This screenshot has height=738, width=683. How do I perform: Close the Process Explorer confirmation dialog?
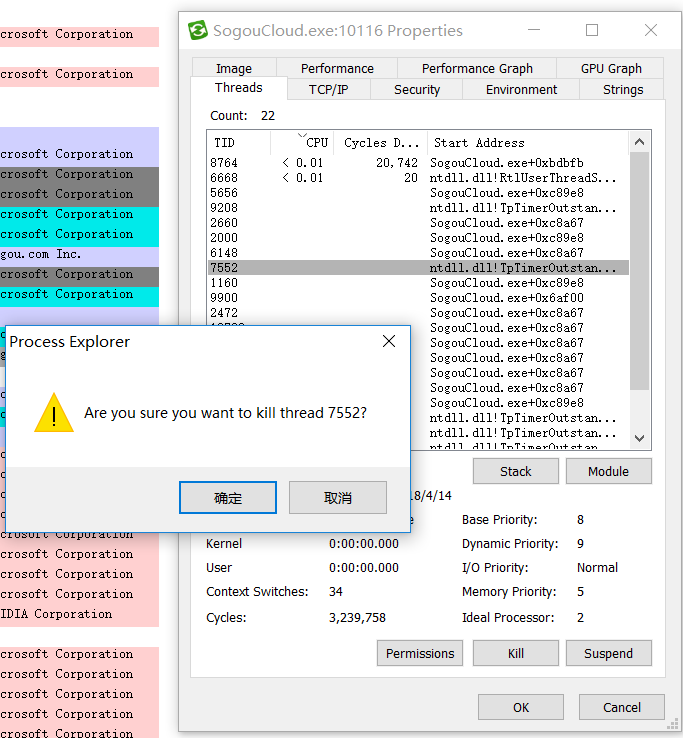[x=389, y=341]
